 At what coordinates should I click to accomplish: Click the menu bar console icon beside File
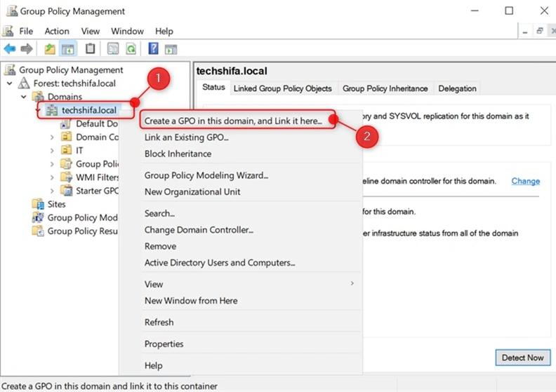(8, 31)
